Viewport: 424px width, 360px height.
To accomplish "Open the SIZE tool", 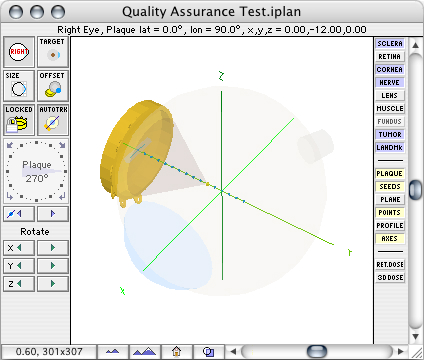I will 19,86.
